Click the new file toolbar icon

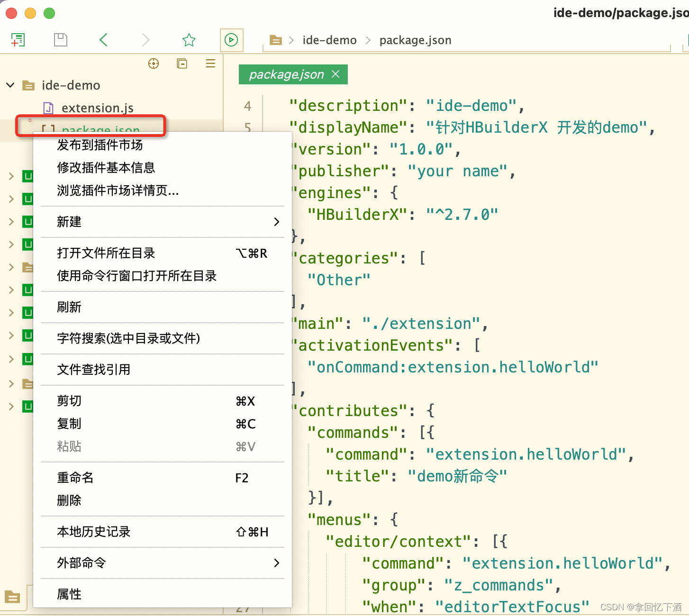[18, 40]
